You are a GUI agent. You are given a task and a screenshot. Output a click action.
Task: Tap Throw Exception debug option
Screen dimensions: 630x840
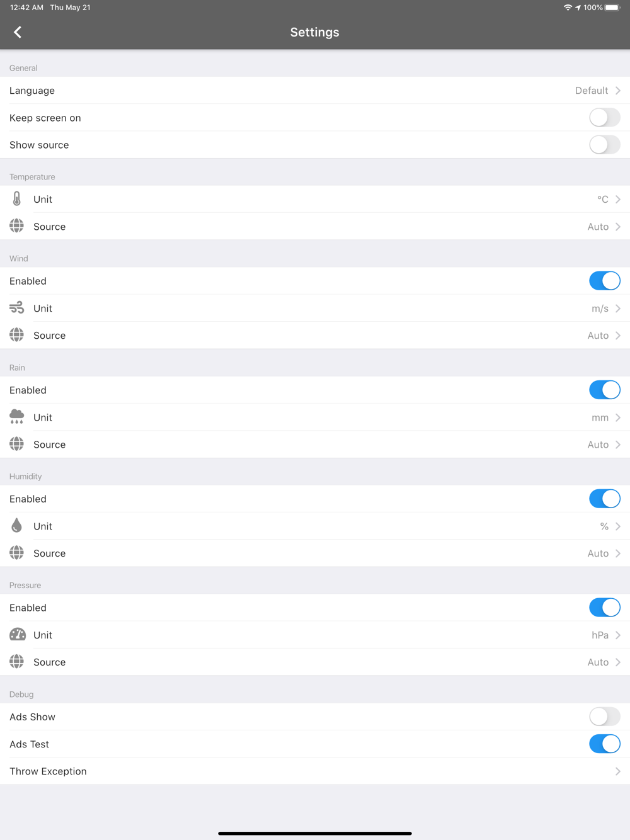(x=315, y=771)
